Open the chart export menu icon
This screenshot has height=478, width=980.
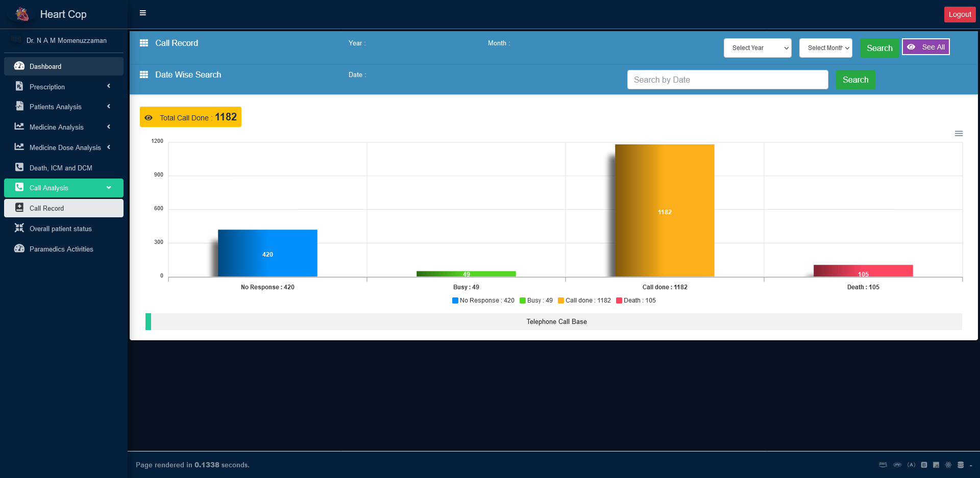(959, 134)
